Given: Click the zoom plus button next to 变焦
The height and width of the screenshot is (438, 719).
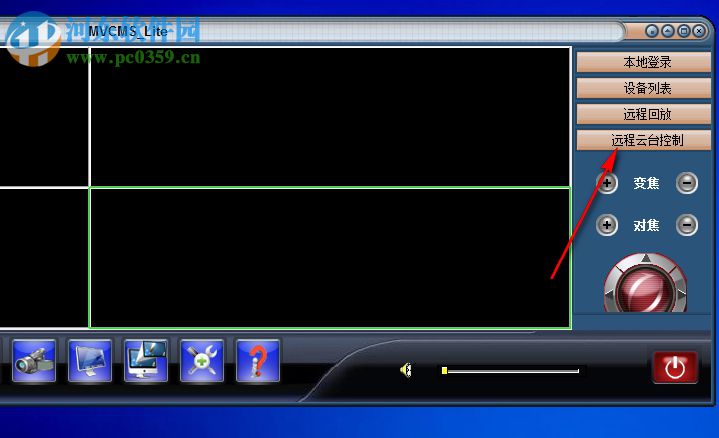Looking at the screenshot, I should [x=607, y=183].
